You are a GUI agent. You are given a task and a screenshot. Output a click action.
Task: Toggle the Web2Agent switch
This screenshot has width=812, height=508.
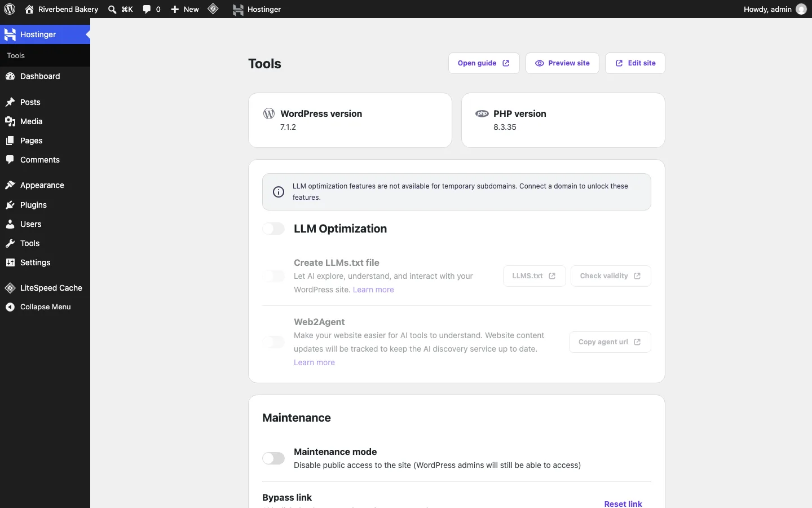pyautogui.click(x=274, y=342)
